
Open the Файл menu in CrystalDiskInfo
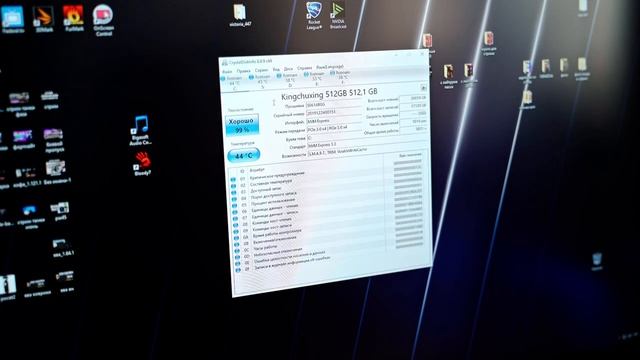(x=227, y=72)
